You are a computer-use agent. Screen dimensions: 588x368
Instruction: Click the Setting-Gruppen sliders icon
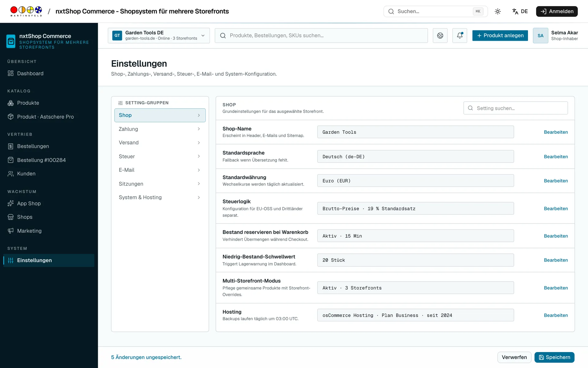pyautogui.click(x=121, y=103)
